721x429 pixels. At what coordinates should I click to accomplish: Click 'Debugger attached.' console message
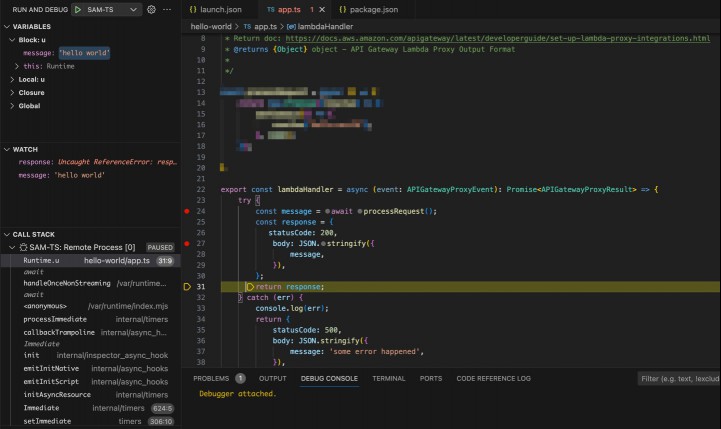(238, 394)
